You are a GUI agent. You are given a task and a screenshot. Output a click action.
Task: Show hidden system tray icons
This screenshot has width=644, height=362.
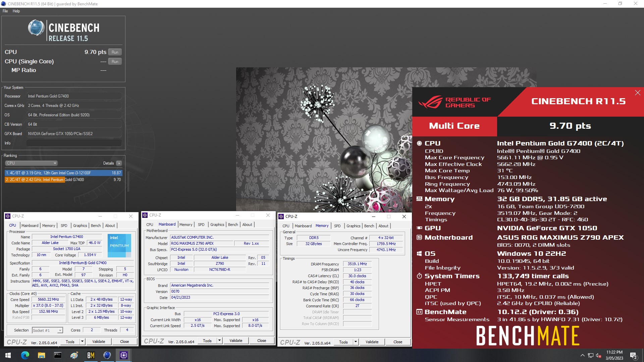coord(582,356)
